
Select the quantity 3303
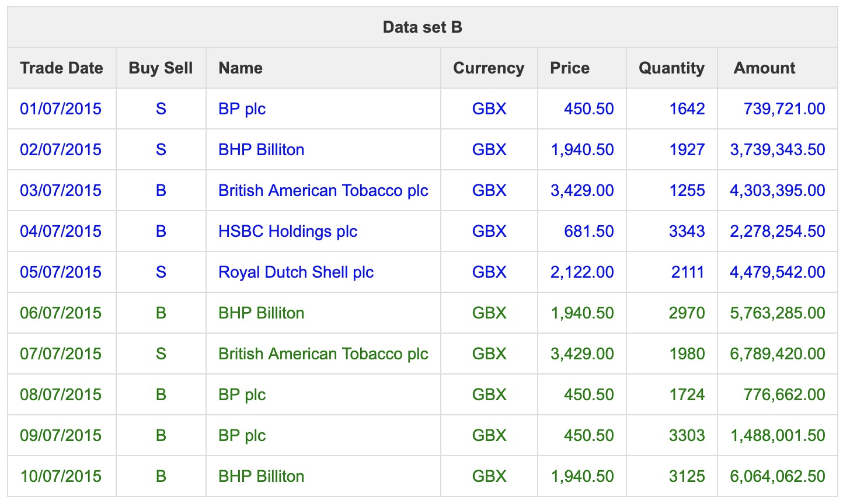point(687,436)
